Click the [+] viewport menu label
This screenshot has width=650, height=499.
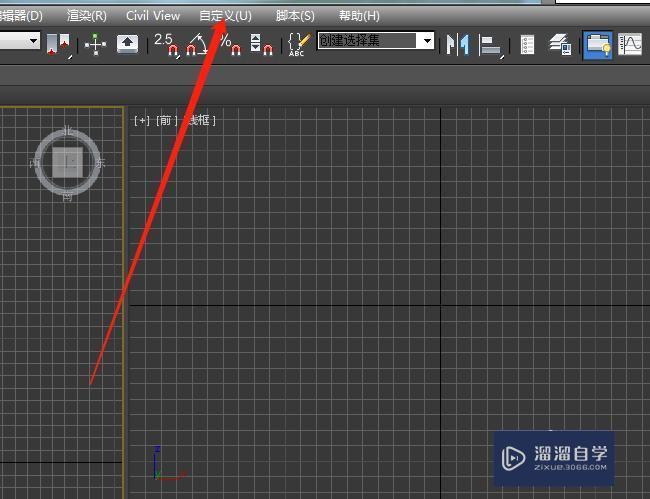(x=141, y=121)
